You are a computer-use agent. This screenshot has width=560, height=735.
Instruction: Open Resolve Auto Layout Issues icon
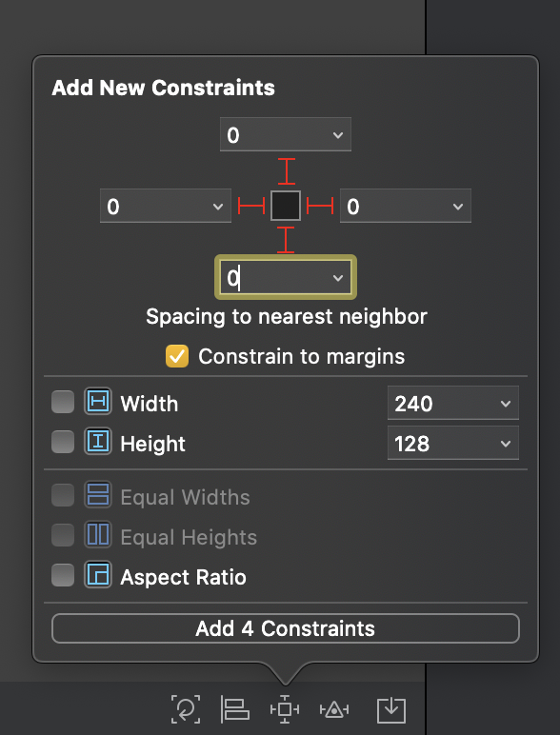334,709
